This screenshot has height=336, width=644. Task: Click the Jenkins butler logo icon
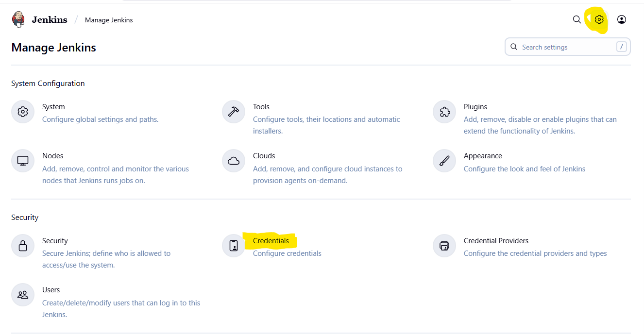coord(18,20)
